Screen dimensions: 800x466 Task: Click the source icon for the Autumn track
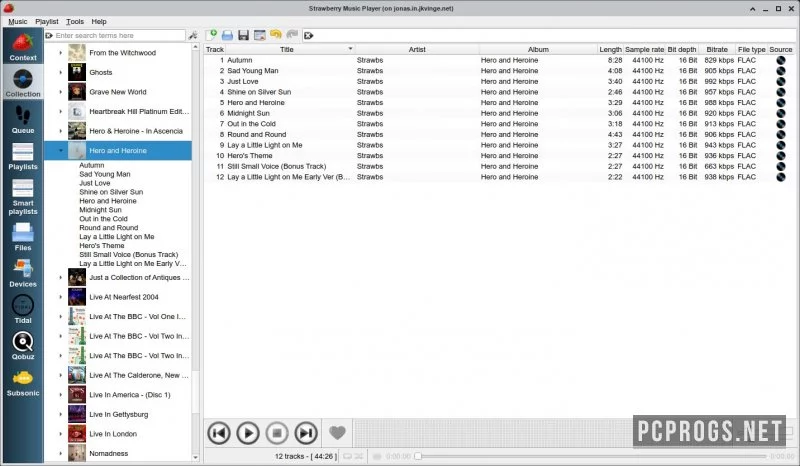click(781, 60)
